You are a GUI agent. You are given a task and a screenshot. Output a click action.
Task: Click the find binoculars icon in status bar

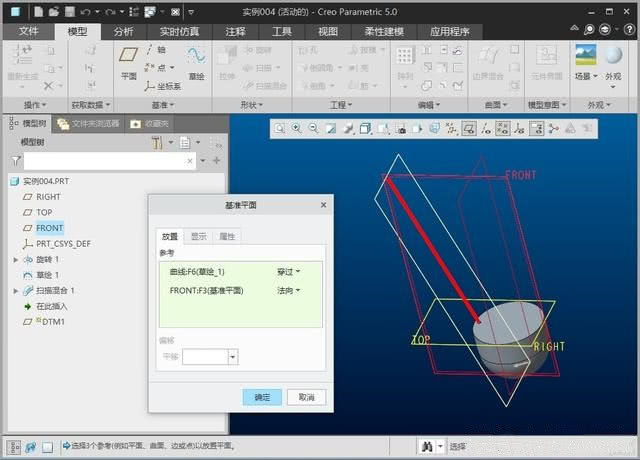point(427,446)
